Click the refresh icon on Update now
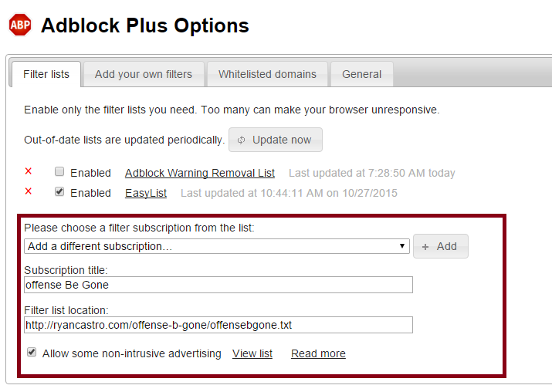This screenshot has width=552, height=392. [242, 140]
